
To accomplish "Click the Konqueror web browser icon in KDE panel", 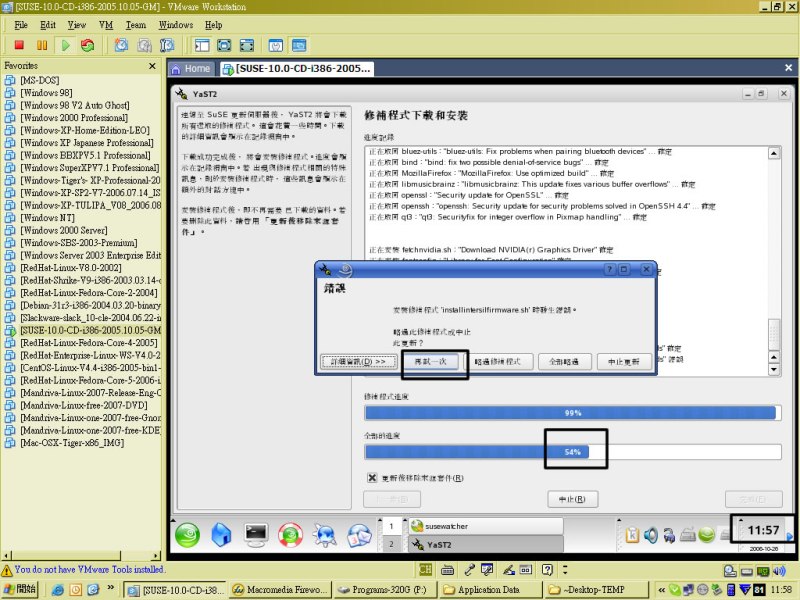I will point(324,535).
